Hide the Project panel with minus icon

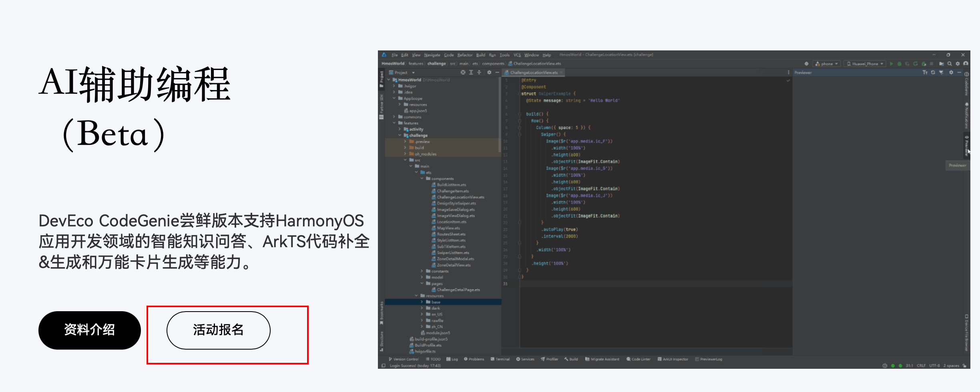[x=497, y=72]
